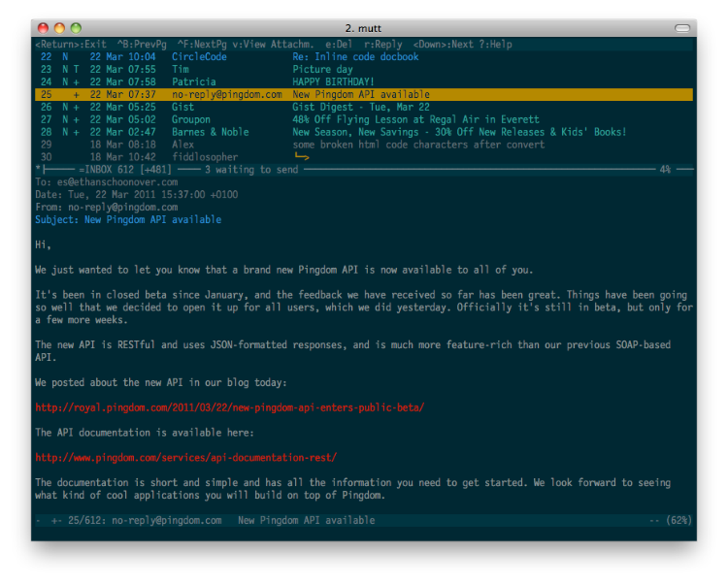Click the =INBOX 612 status bar text
This screenshot has width=728, height=584.
click(125, 170)
